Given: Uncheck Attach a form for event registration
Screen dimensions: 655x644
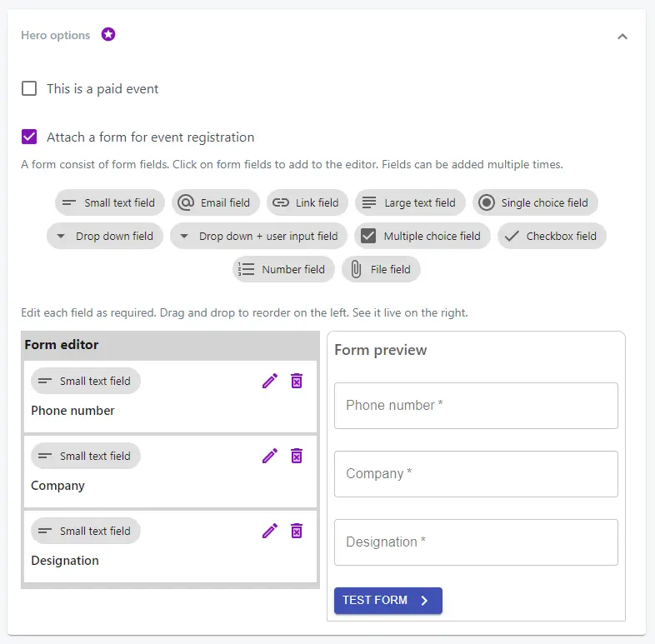Looking at the screenshot, I should click(x=29, y=137).
